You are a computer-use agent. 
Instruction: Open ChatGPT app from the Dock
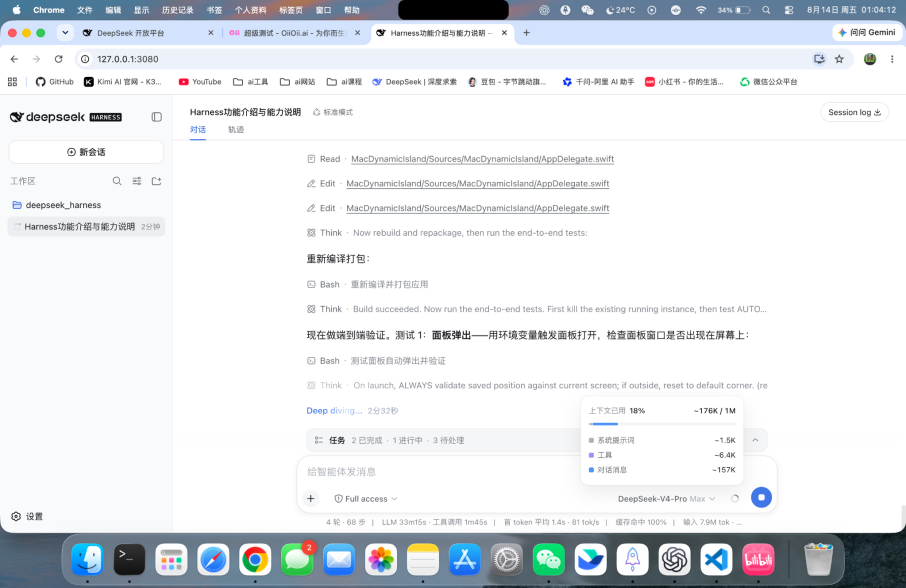674,559
